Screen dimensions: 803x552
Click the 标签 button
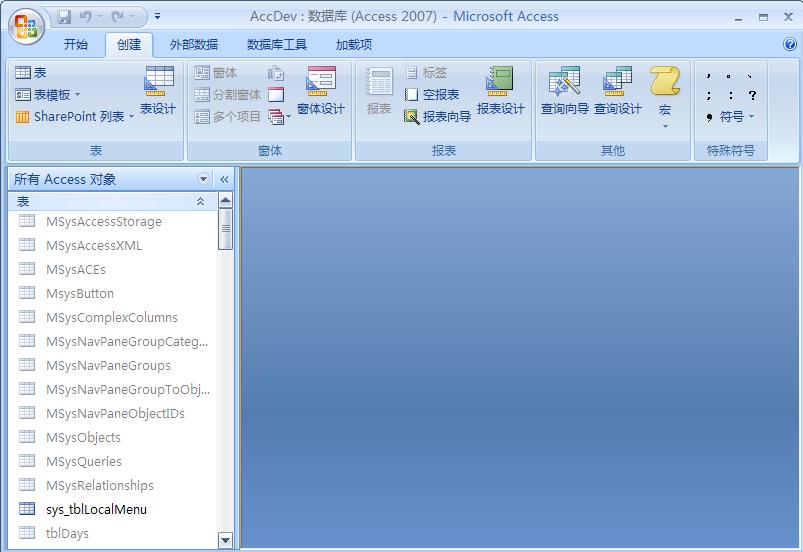point(427,73)
